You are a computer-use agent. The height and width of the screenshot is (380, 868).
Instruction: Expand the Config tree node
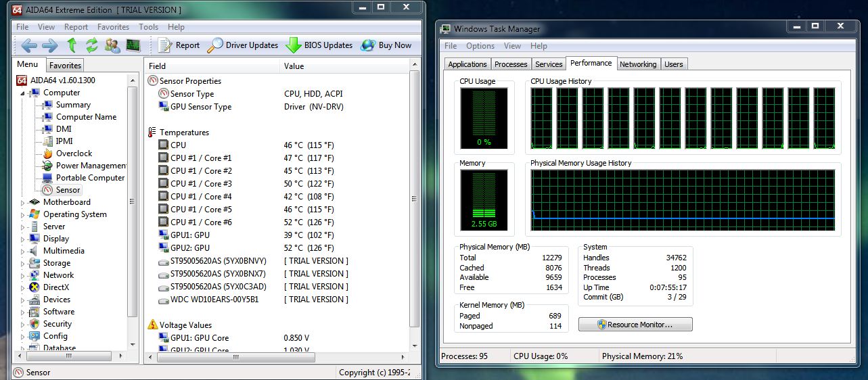[22, 336]
